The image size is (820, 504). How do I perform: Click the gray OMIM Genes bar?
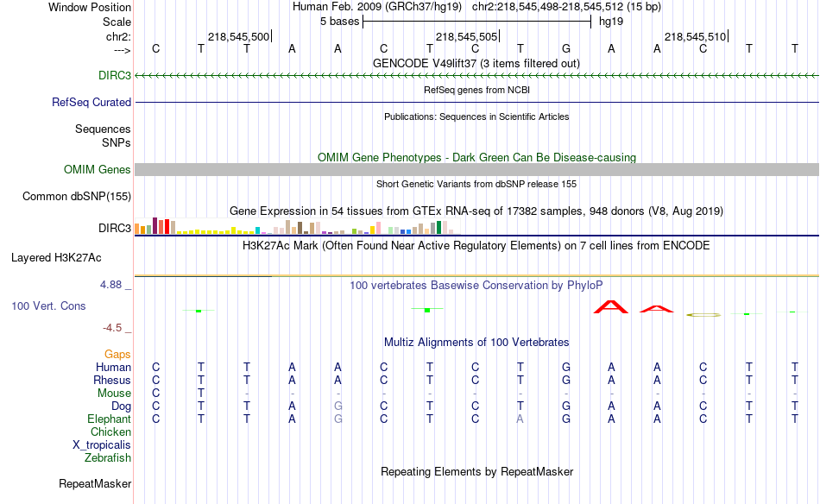476,169
